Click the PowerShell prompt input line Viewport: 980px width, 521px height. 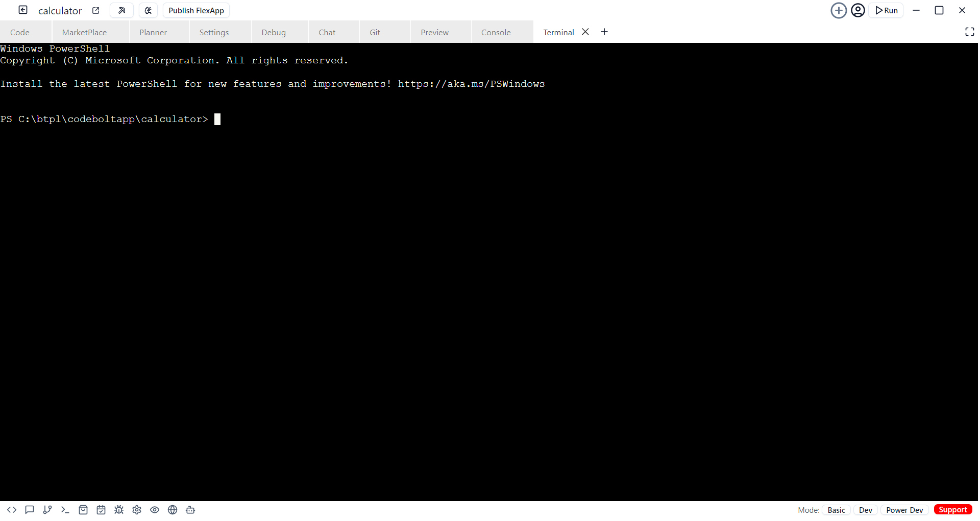(x=110, y=119)
